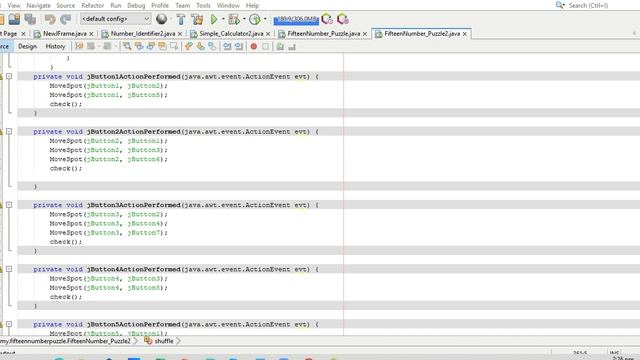The height and width of the screenshot is (360, 640).
Task: Switch editor to History view
Action: click(x=55, y=47)
